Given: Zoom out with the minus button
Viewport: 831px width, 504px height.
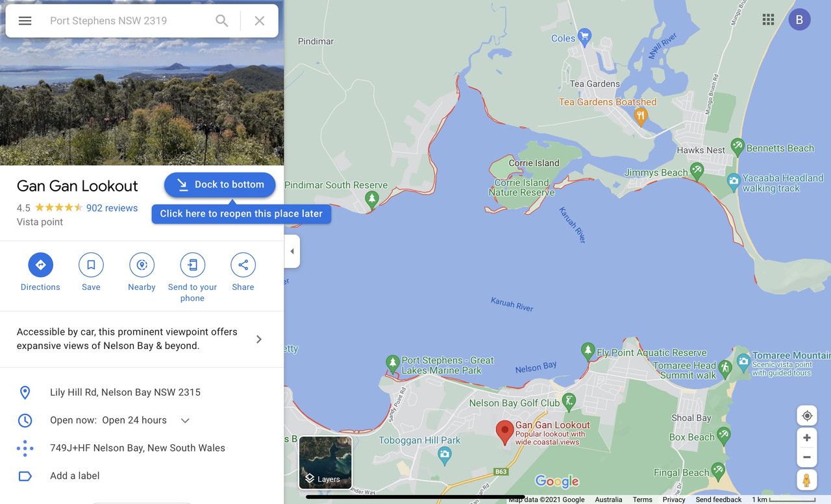Looking at the screenshot, I should coord(807,457).
